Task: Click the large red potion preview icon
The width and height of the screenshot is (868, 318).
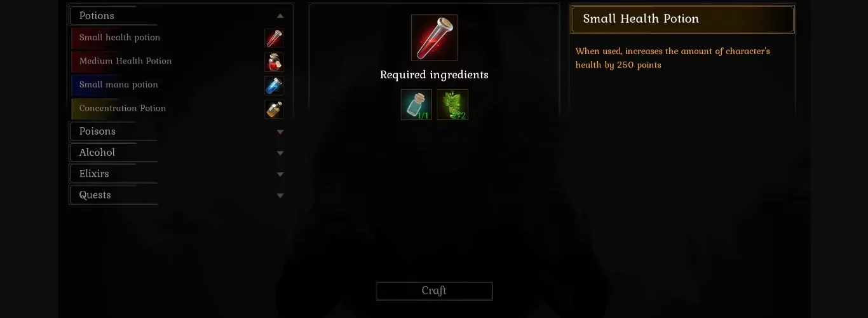Action: click(434, 38)
